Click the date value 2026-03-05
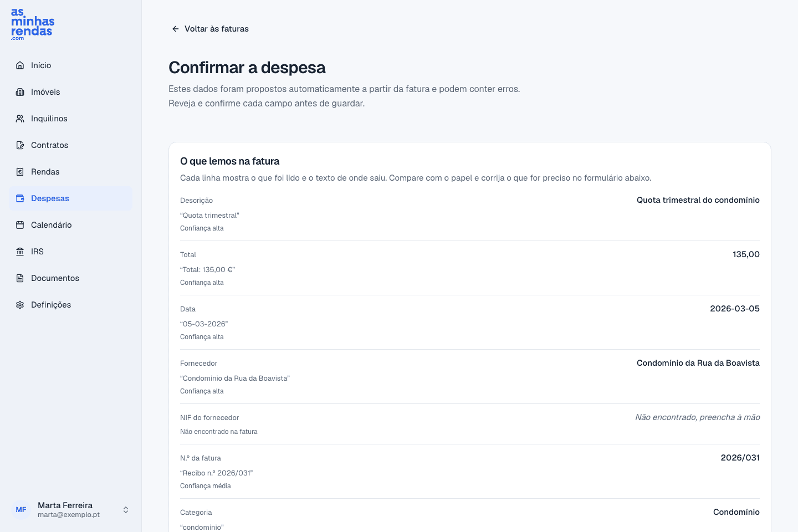 pos(735,309)
